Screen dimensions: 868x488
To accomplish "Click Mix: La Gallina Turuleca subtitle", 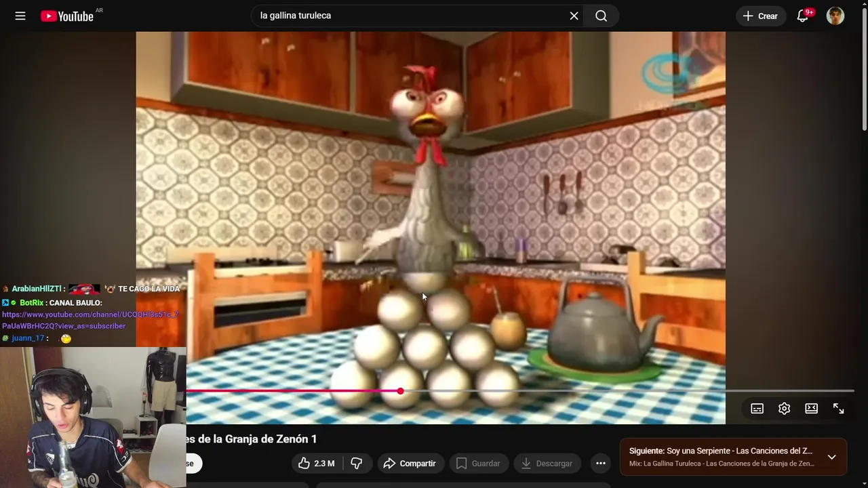I will tap(722, 464).
